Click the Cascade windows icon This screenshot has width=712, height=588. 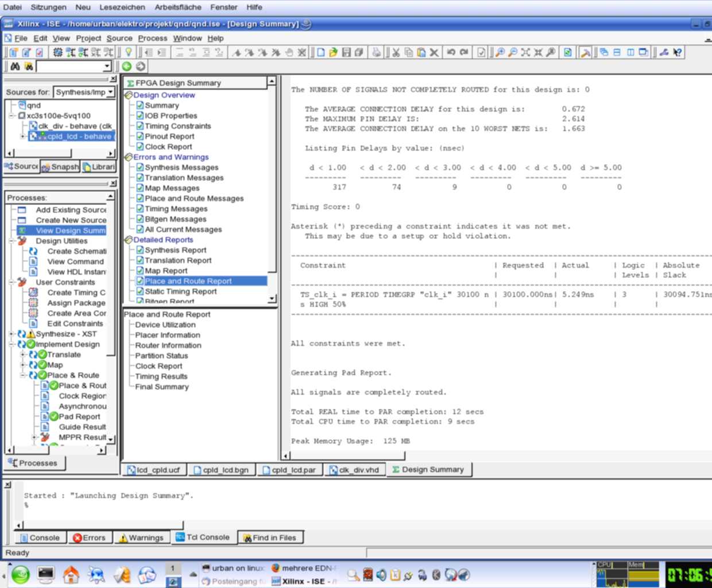point(604,52)
